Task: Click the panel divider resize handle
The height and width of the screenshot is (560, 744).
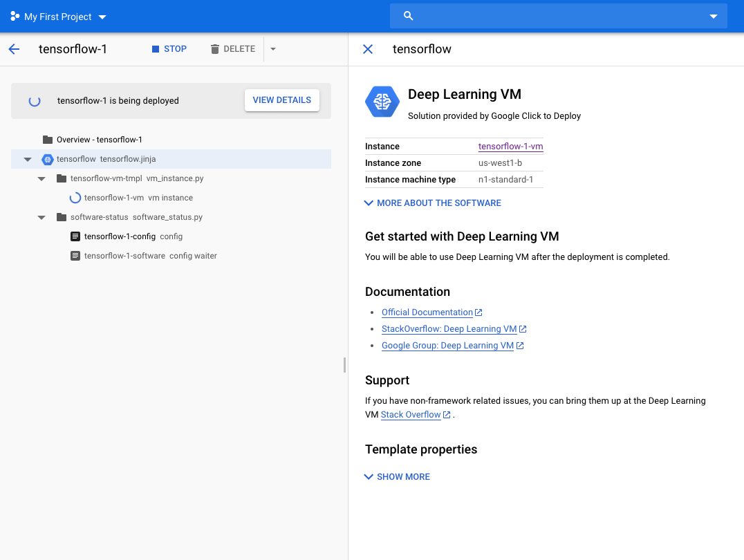Action: 344,365
